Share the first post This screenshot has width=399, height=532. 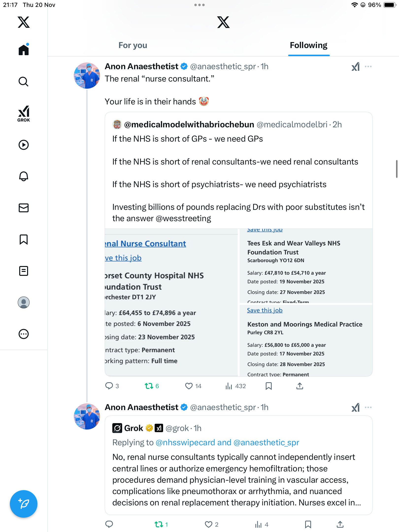click(x=300, y=386)
